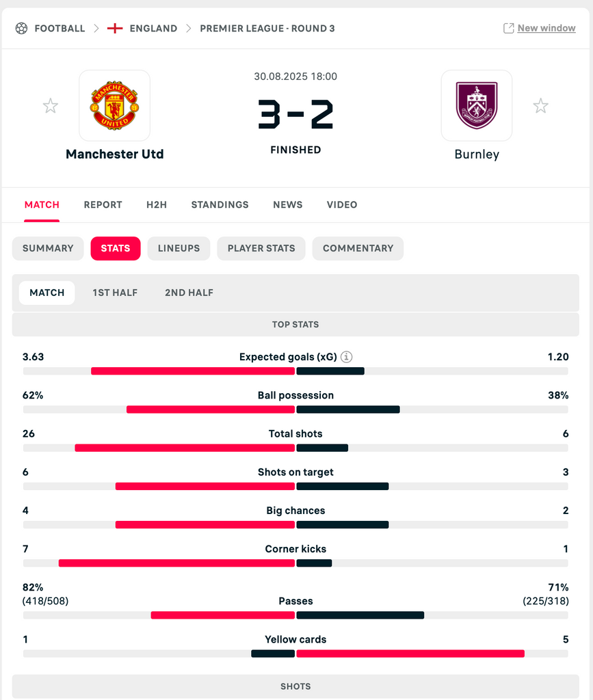Click the Ball possession red bar
The height and width of the screenshot is (700, 593).
[x=211, y=409]
